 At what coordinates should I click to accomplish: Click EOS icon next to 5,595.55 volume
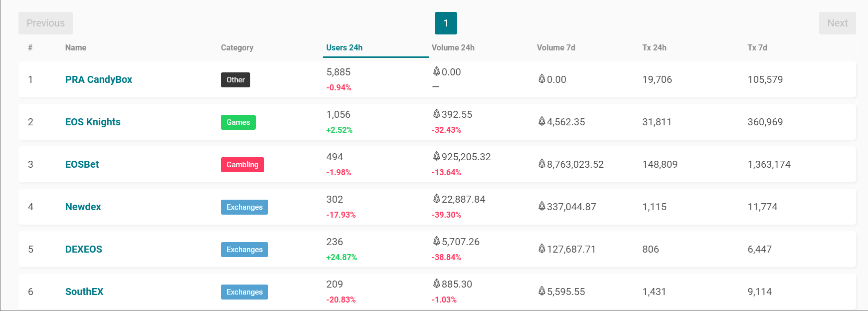click(x=541, y=291)
